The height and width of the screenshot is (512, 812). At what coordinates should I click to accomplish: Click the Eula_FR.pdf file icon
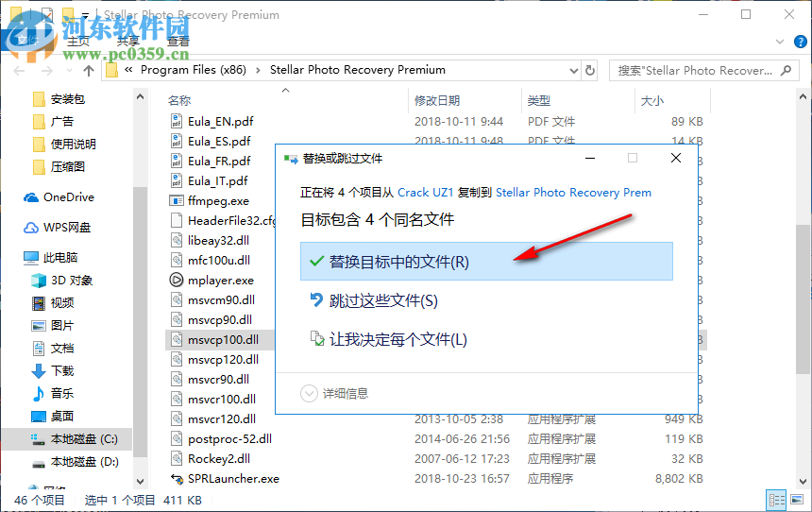(177, 162)
